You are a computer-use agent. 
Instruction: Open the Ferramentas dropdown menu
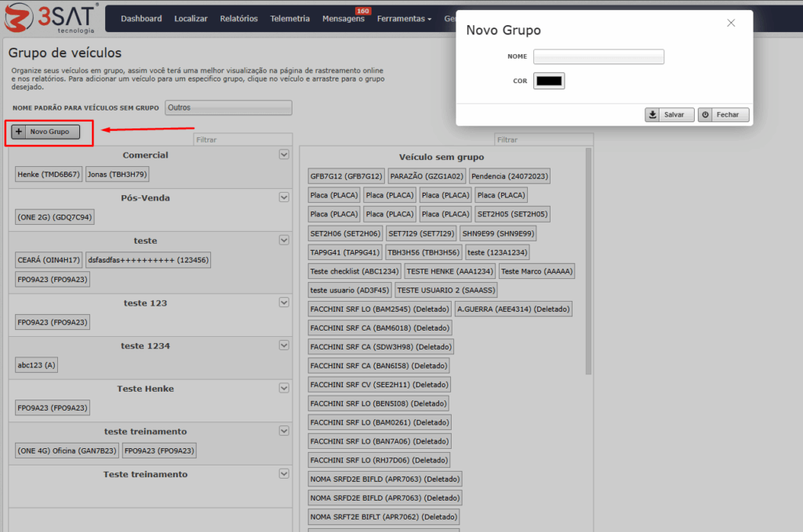pos(404,19)
